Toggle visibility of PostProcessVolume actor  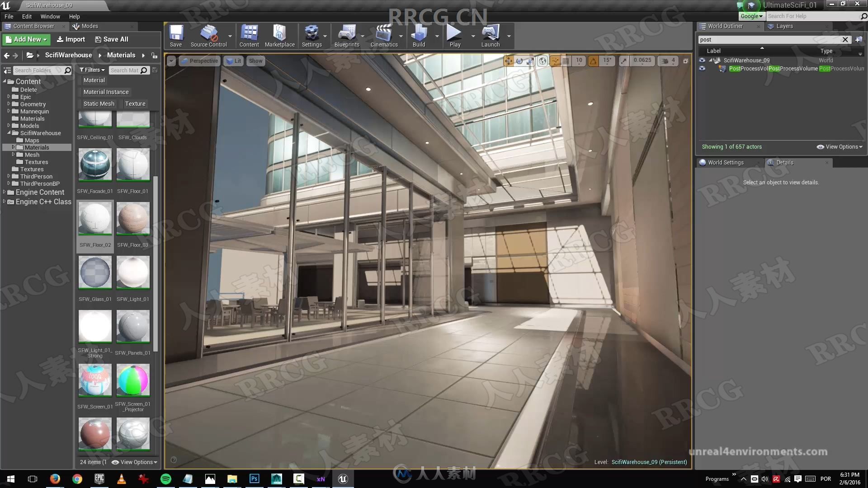[702, 68]
